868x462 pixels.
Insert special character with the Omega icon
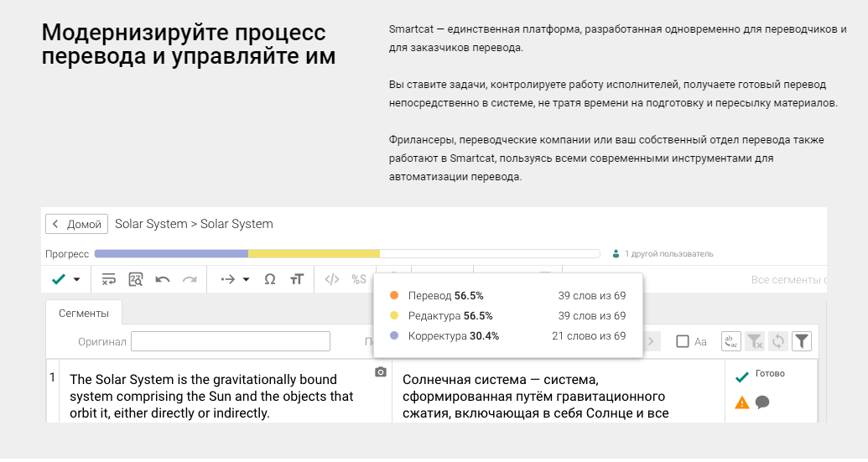[269, 279]
